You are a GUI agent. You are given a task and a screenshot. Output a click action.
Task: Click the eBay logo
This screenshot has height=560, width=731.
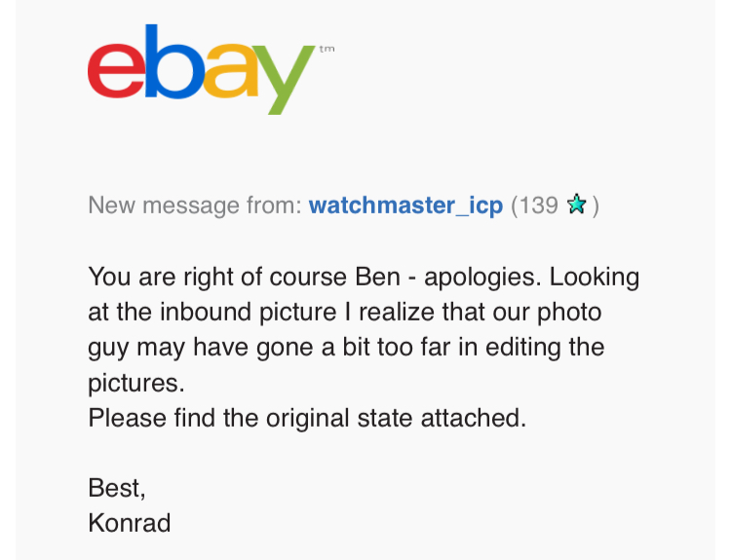200,68
